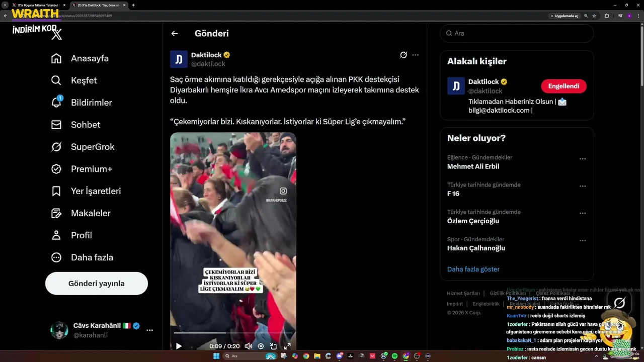The image size is (644, 362).
Task: Open Discord from taskbar
Action: click(339, 356)
